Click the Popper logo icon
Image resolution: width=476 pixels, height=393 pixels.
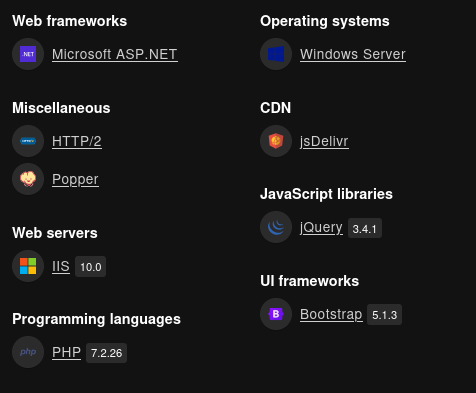pyautogui.click(x=28, y=179)
